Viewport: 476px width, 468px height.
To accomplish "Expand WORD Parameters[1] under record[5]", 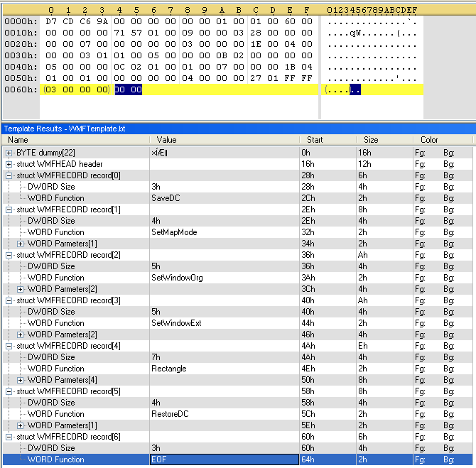I will click(21, 425).
